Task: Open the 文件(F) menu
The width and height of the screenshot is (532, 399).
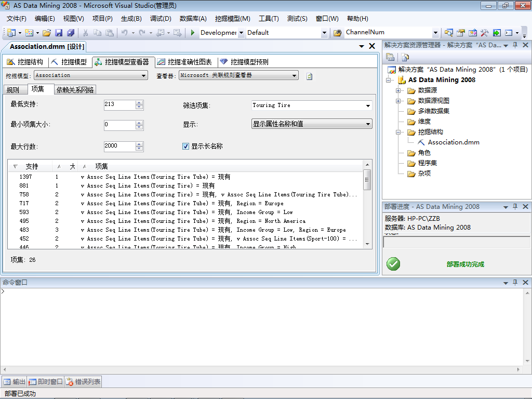Action: (16, 19)
